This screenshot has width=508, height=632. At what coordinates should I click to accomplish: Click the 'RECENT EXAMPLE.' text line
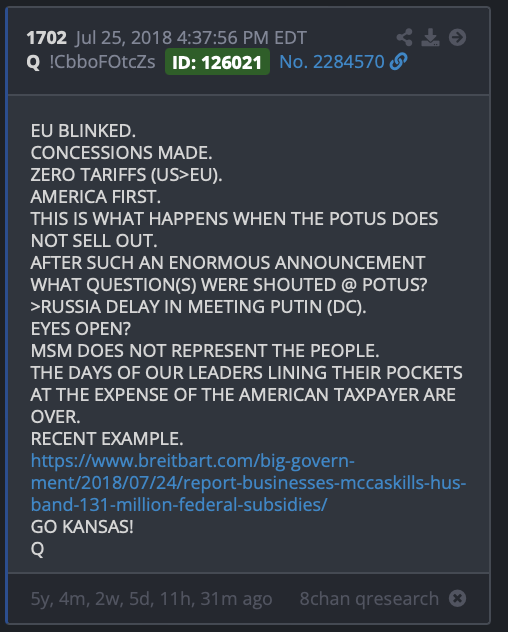[x=107, y=439]
